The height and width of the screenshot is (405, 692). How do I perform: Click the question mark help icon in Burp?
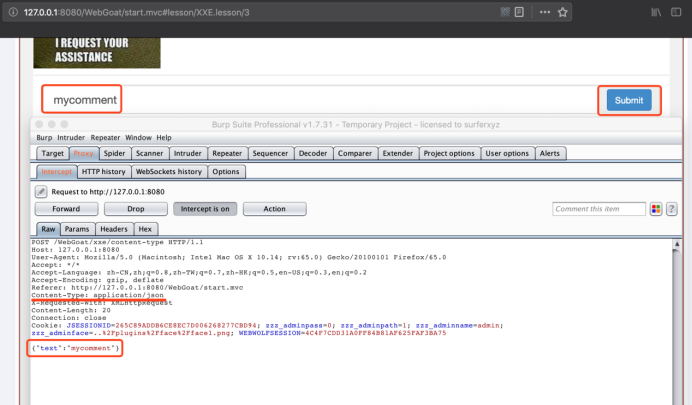point(671,209)
